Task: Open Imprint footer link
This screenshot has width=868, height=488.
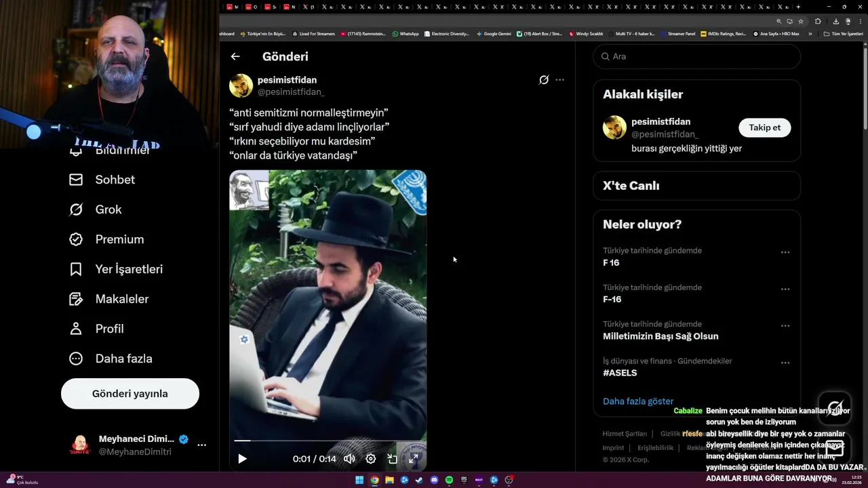Action: point(613,448)
